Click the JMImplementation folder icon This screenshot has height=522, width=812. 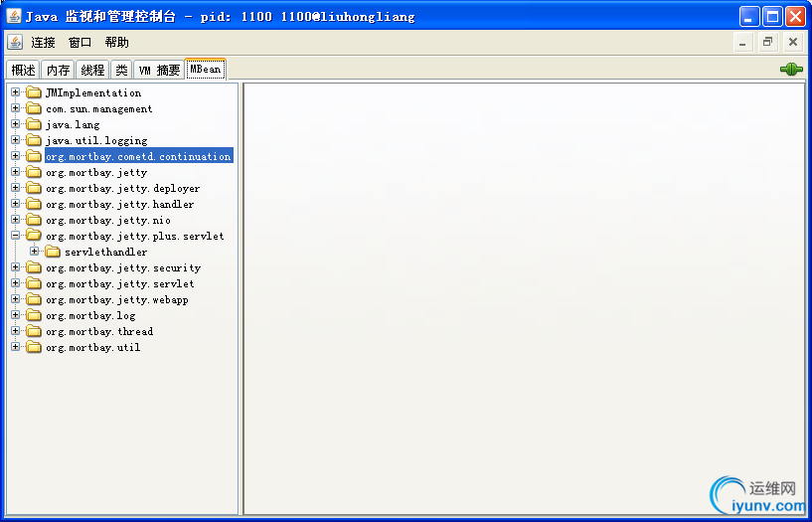tap(34, 92)
